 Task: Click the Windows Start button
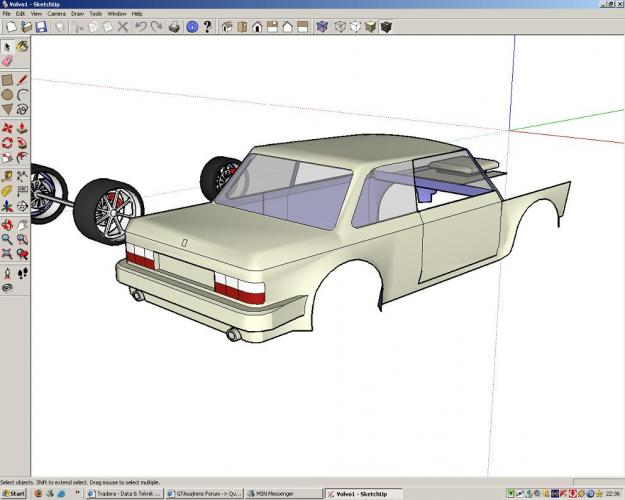14,493
